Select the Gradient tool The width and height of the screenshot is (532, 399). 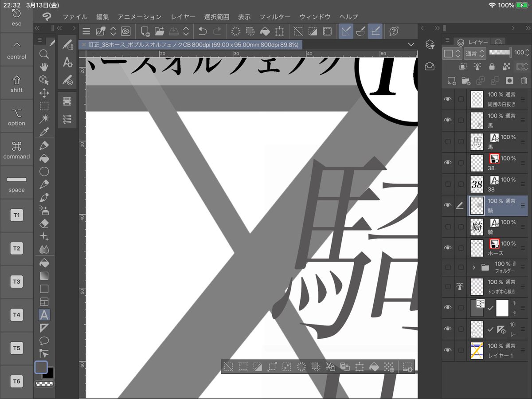[x=44, y=276]
